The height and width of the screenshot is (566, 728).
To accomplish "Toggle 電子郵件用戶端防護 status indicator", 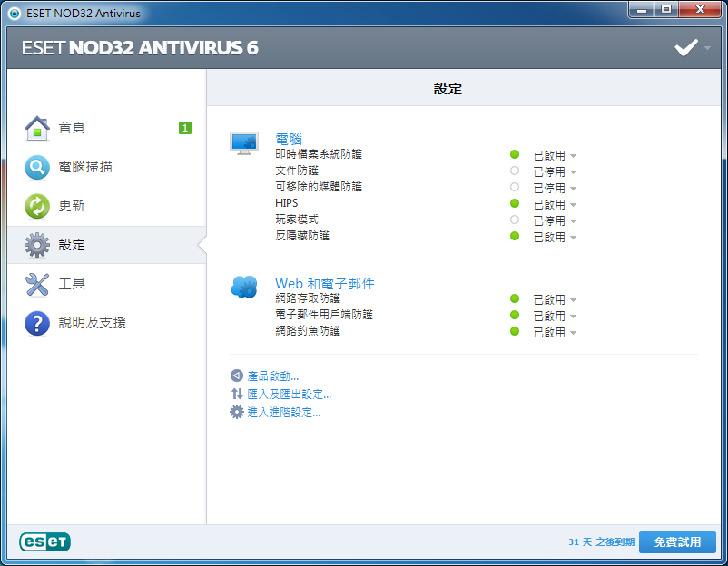I will point(515,315).
